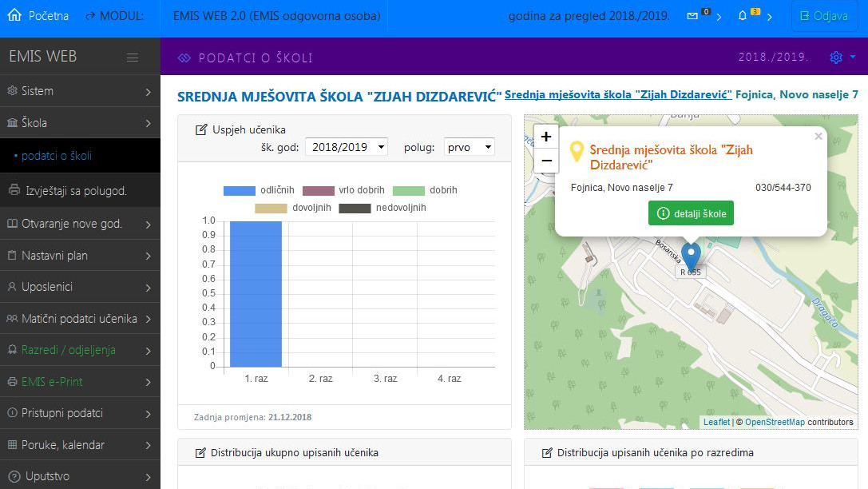The height and width of the screenshot is (489, 868).
Task: Click the Uspjeh učenika edit icon
Action: (201, 129)
